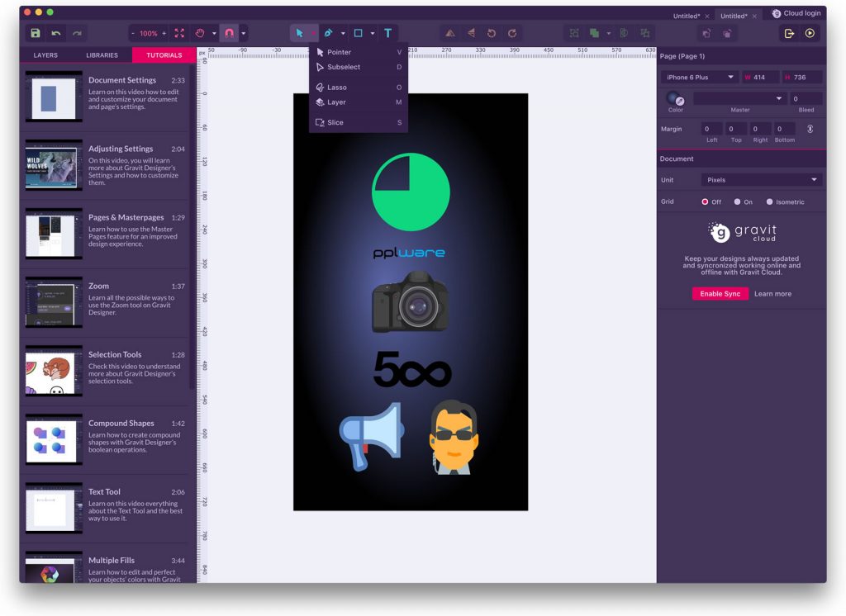Open the Master page dropdown

[x=739, y=98]
